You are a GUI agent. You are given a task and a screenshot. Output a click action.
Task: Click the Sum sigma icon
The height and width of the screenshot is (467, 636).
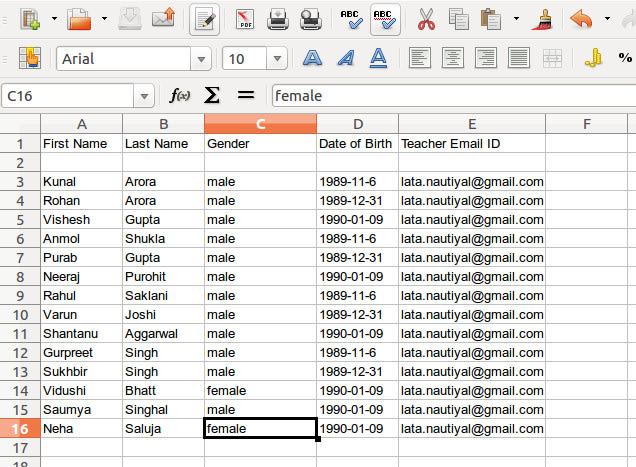coord(211,96)
